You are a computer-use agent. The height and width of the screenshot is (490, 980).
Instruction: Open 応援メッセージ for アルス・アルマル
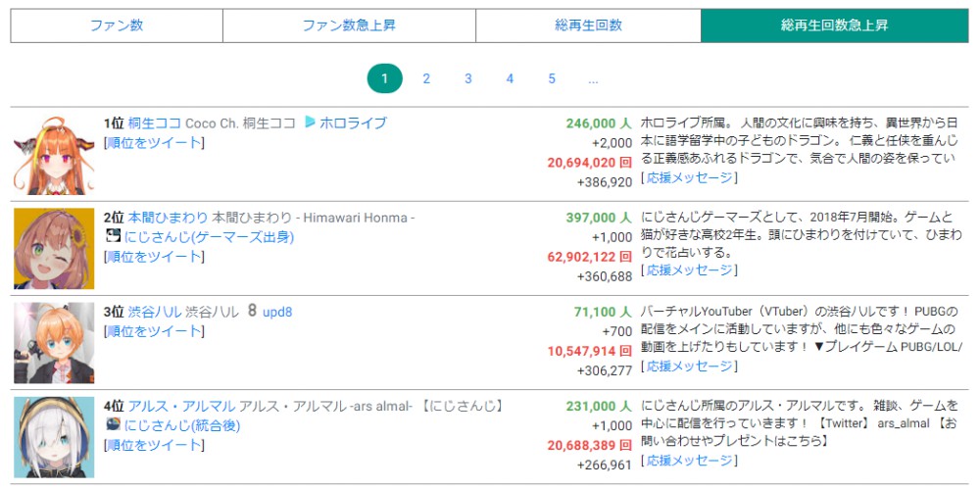coord(689,461)
